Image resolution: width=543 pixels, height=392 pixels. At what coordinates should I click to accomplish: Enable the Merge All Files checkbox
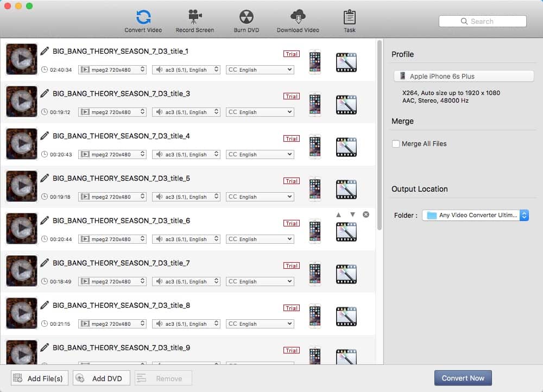tap(396, 144)
